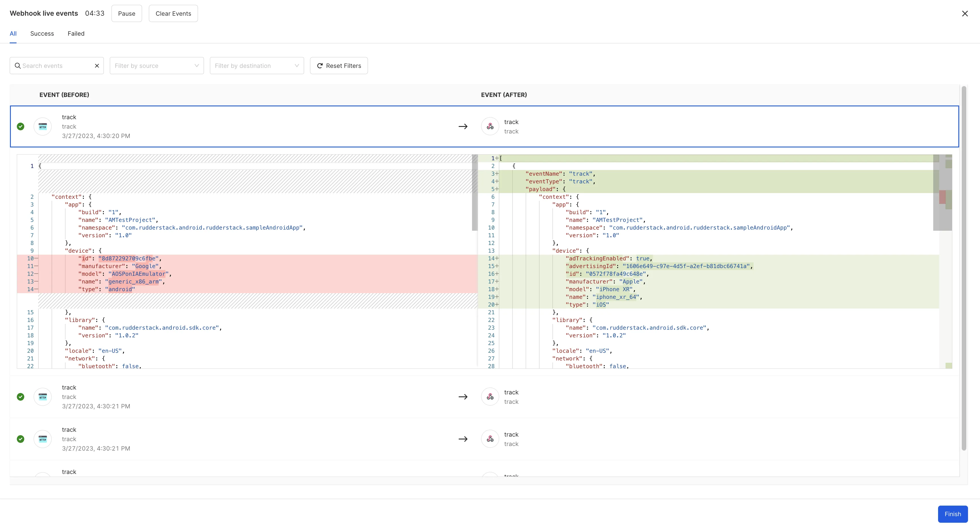Click the Reset Filters button
This screenshot has width=980, height=527.
[x=339, y=66]
